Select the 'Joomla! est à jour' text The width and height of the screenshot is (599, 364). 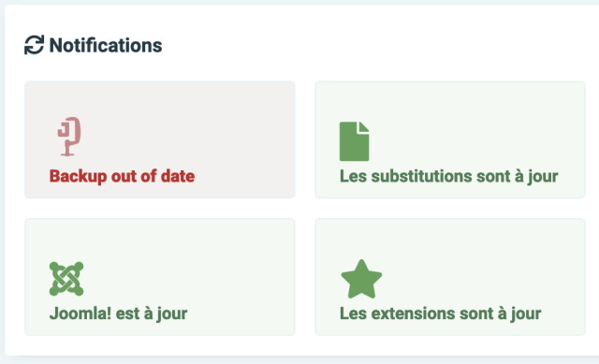click(x=119, y=313)
